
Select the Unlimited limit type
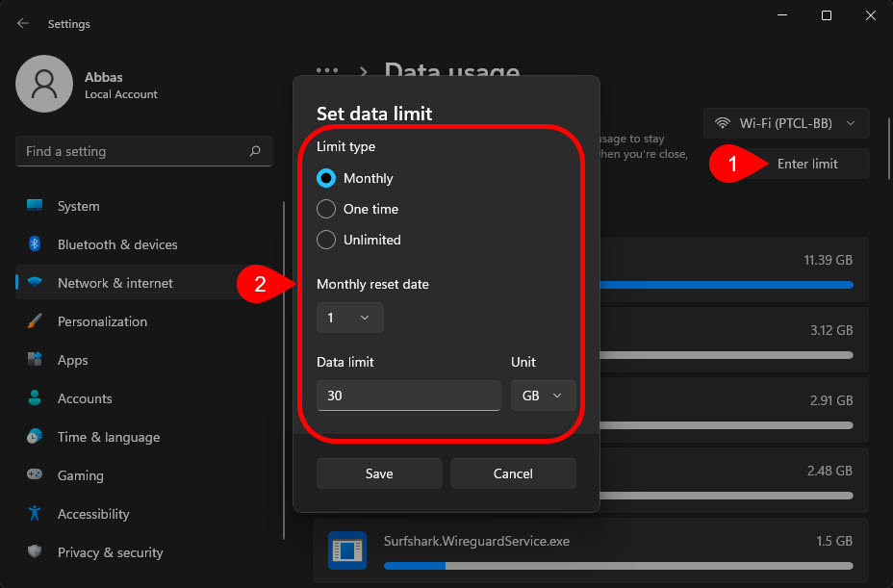coord(359,240)
